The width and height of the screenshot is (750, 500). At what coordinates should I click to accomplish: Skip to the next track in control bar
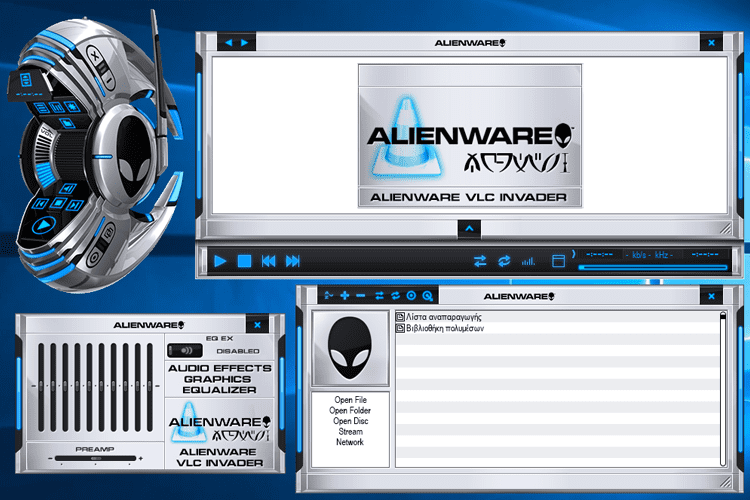tap(293, 261)
